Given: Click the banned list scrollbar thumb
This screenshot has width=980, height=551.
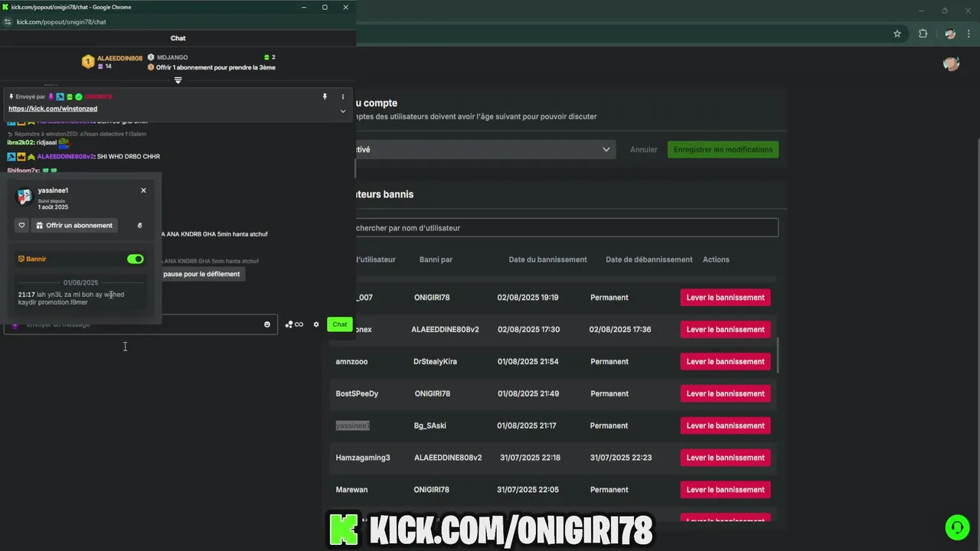Looking at the screenshot, I should pyautogui.click(x=778, y=356).
